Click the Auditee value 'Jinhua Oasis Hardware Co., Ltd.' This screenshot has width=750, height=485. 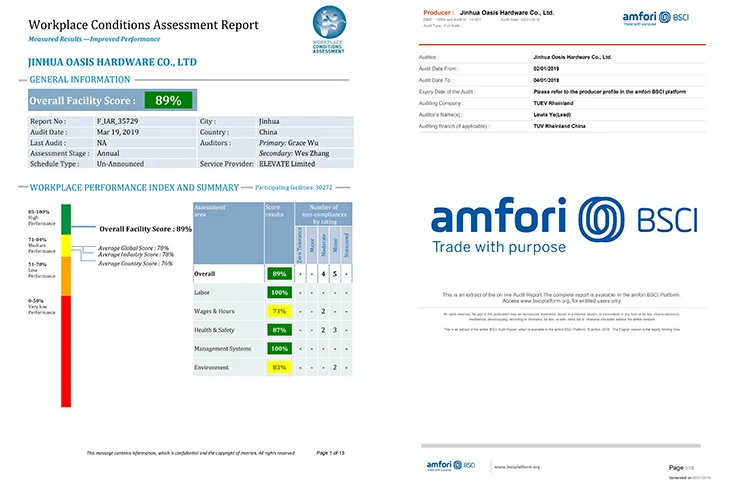[x=573, y=57]
